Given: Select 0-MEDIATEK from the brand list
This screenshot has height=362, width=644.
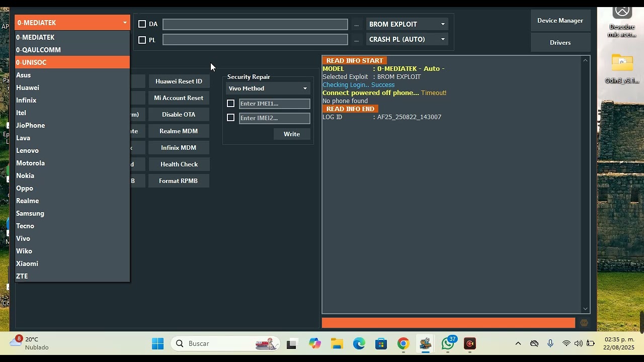Looking at the screenshot, I should (72, 37).
